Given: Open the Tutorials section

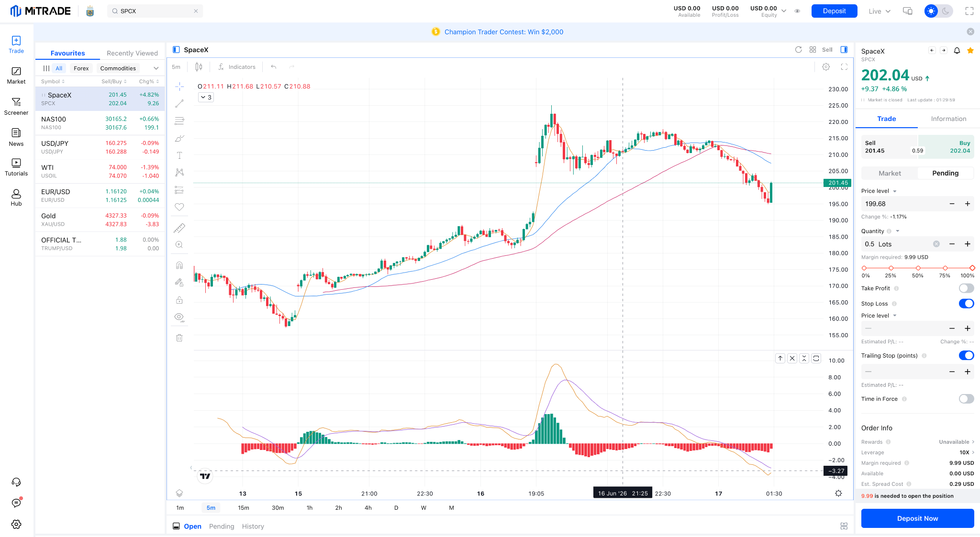Looking at the screenshot, I should 16,167.
